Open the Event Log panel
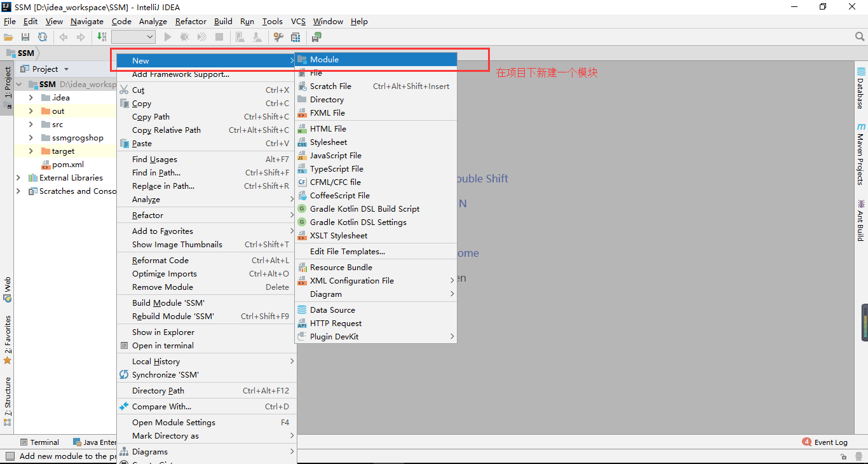The height and width of the screenshot is (464, 868). 825,442
